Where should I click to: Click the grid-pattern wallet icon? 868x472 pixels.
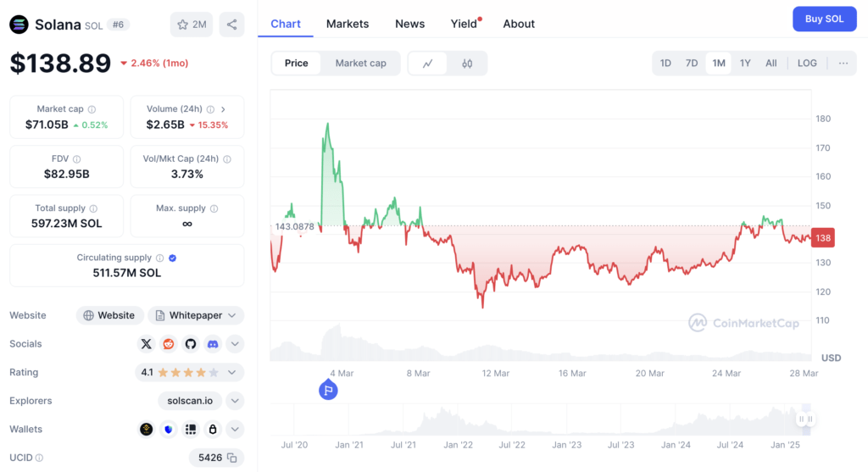point(191,430)
